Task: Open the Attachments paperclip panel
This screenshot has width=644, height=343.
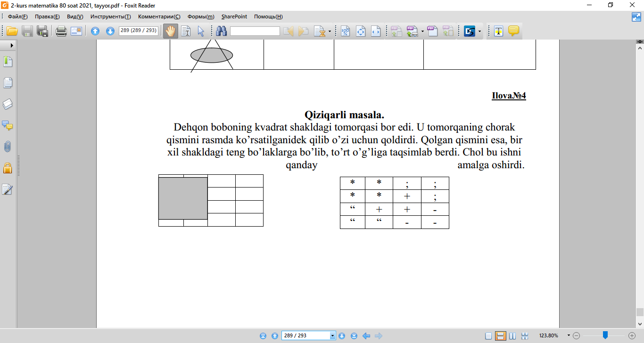Action: coord(8,147)
